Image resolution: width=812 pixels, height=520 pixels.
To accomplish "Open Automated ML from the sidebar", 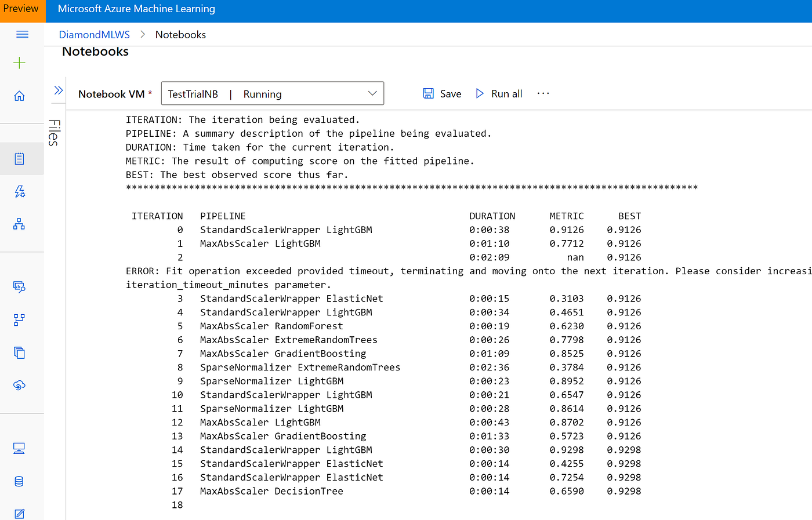I will tap(19, 191).
